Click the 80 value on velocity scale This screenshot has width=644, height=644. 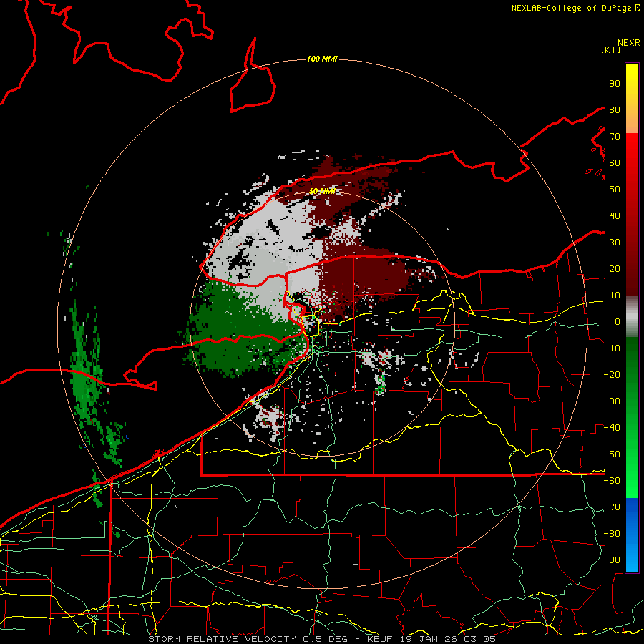(x=615, y=109)
